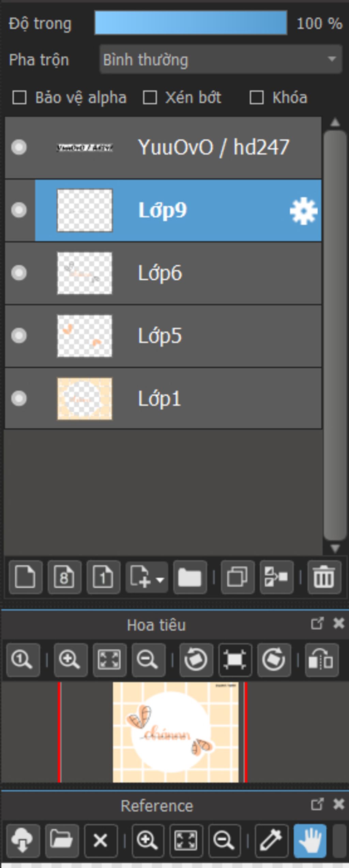Check the Khóa lock option

[257, 98]
